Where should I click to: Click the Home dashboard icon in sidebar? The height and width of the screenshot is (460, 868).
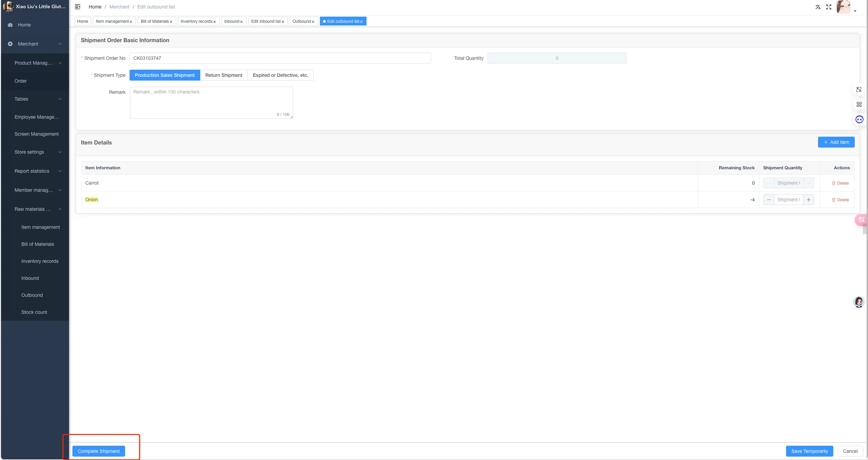coord(10,25)
